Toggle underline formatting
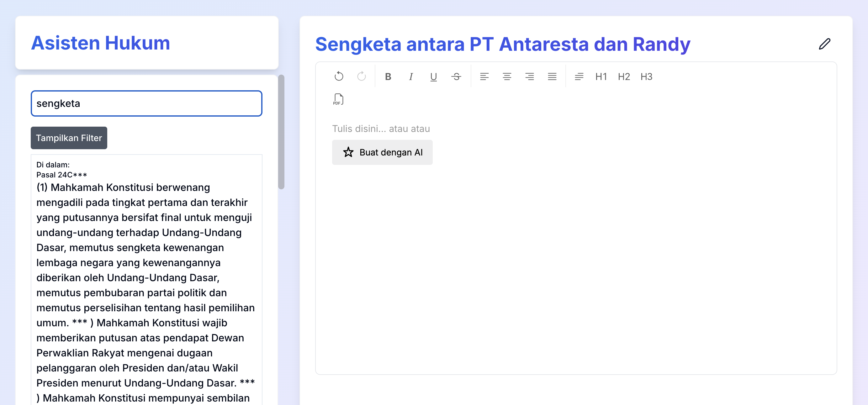Viewport: 868px width, 405px height. pos(433,76)
